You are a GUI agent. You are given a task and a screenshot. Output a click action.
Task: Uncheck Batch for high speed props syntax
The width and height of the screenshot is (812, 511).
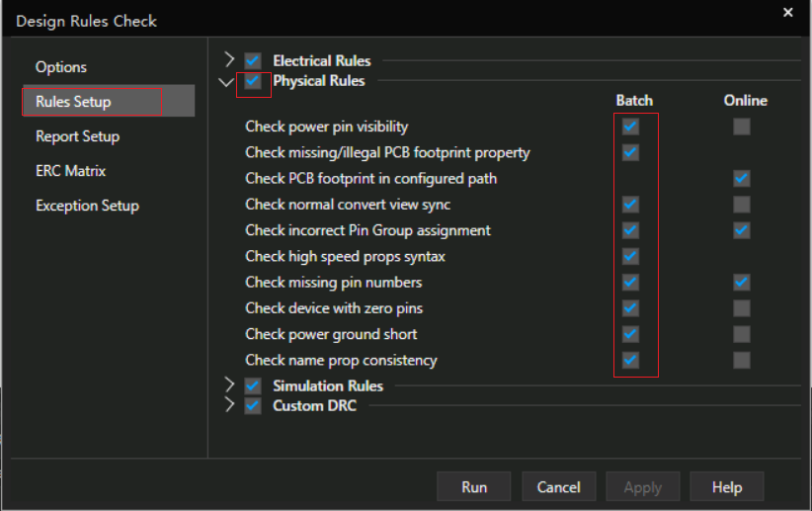pos(630,256)
